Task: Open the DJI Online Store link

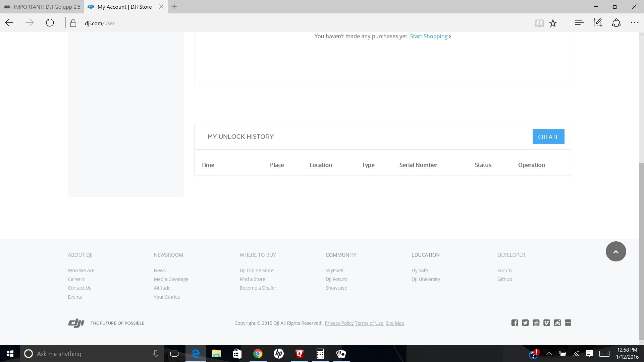Action: coord(257,270)
